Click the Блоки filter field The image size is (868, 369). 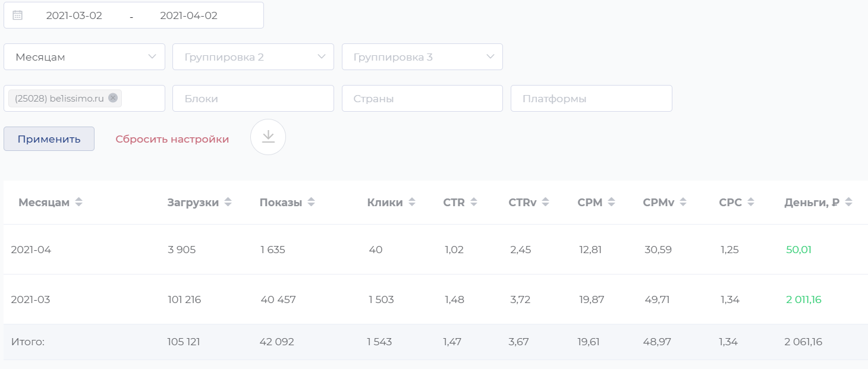pyautogui.click(x=253, y=99)
